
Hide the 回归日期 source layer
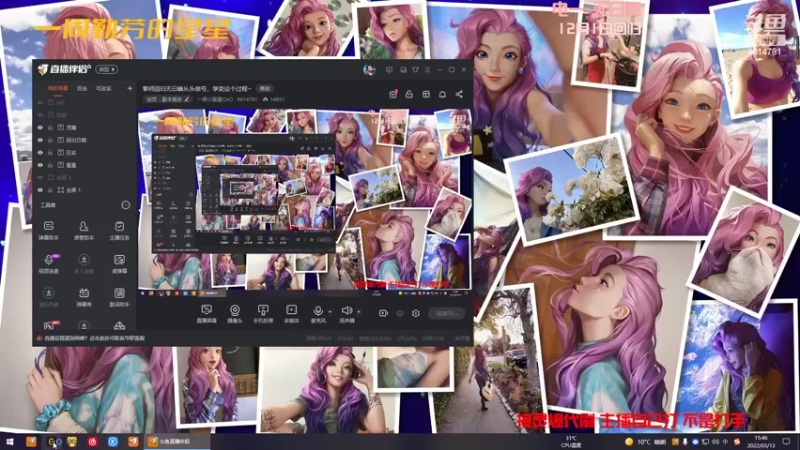tap(40, 140)
